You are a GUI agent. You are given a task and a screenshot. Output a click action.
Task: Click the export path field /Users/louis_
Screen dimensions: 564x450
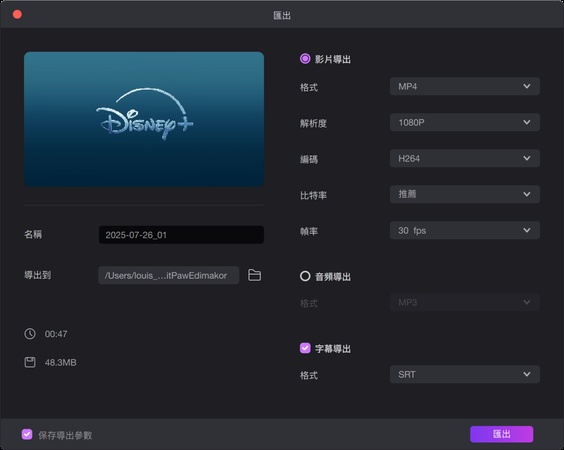tap(169, 275)
